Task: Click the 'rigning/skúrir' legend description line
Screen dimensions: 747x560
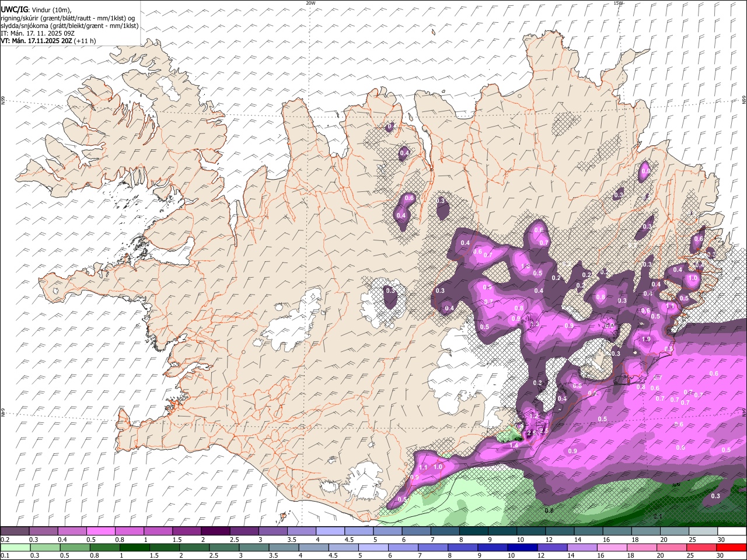Action: [x=68, y=17]
